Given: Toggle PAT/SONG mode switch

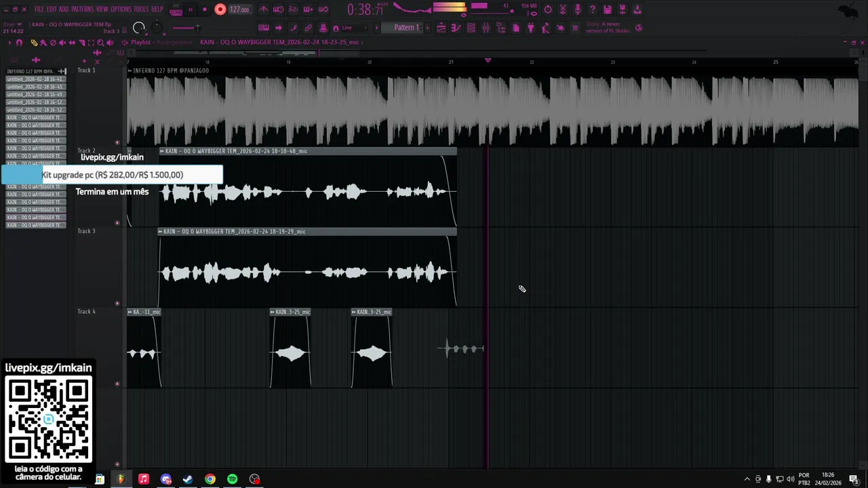Looking at the screenshot, I should pyautogui.click(x=176, y=9).
